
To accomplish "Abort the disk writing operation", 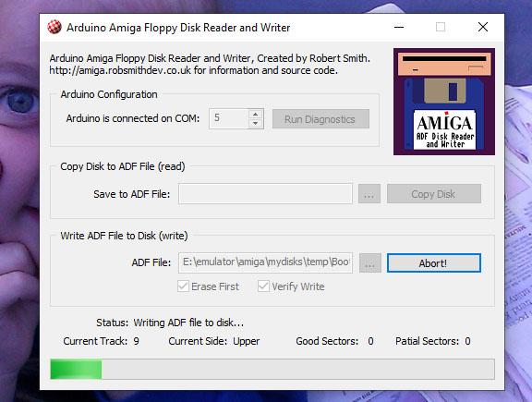I will pyautogui.click(x=434, y=263).
